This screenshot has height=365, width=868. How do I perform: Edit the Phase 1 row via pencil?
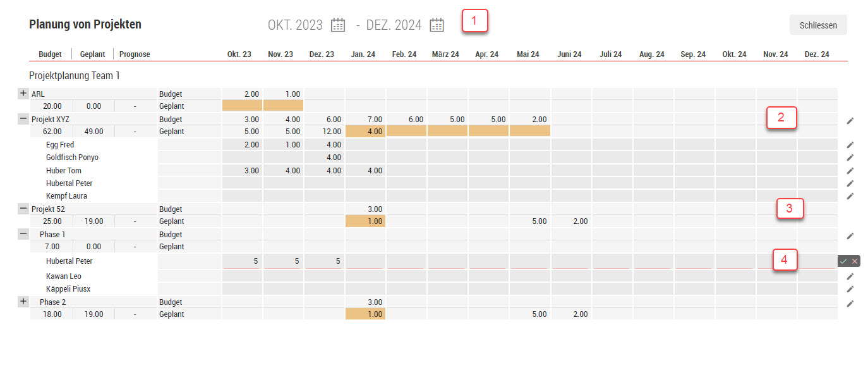(x=850, y=236)
